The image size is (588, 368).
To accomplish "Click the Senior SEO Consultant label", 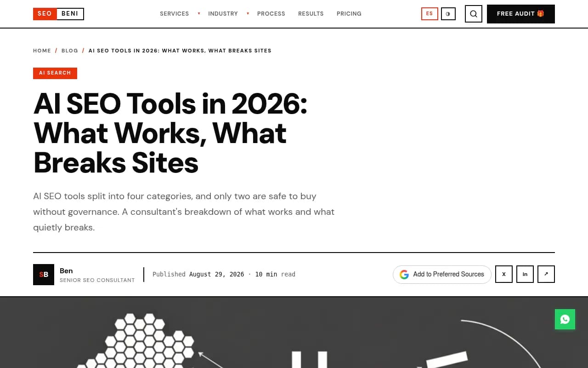I will (x=97, y=280).
